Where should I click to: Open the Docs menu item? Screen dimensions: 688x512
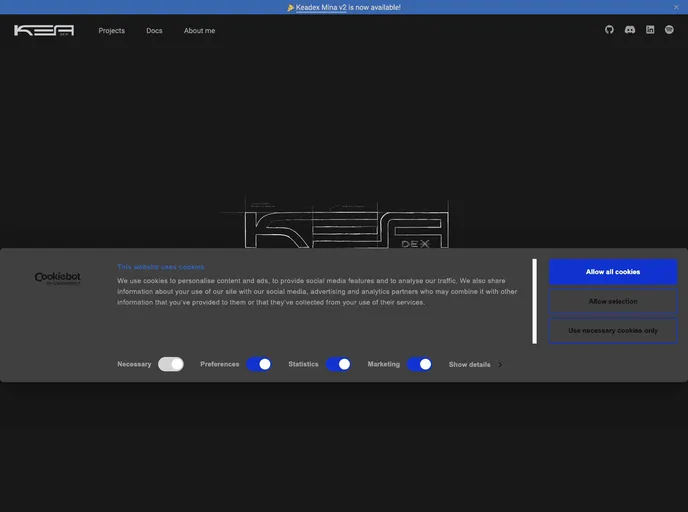[154, 31]
